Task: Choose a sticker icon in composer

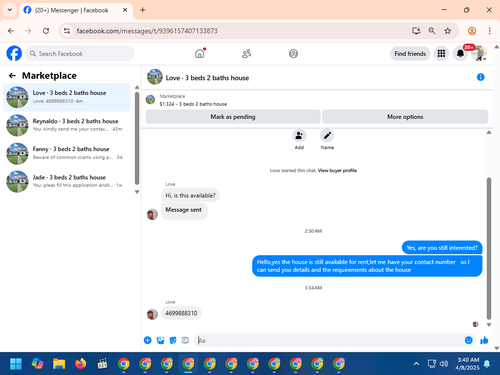Action: (x=173, y=340)
